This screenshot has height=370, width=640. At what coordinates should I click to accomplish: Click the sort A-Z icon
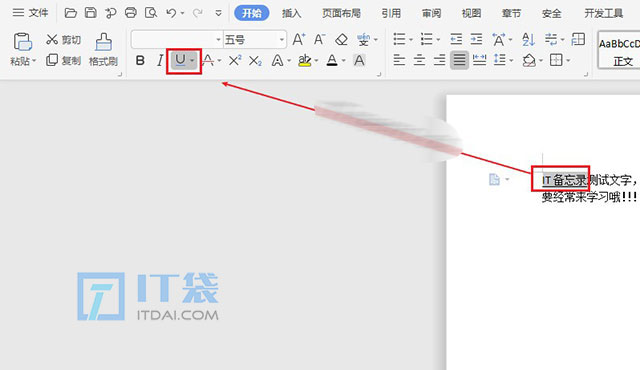coord(528,40)
